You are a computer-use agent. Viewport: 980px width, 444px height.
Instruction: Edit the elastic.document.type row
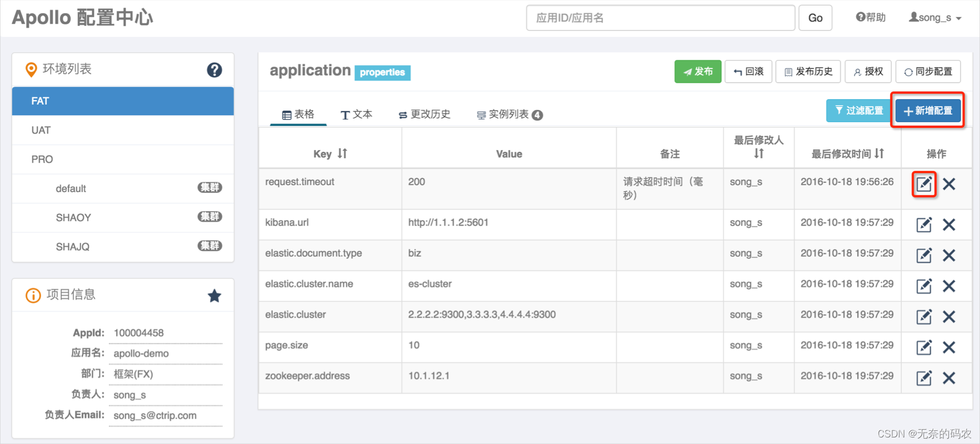[924, 255]
